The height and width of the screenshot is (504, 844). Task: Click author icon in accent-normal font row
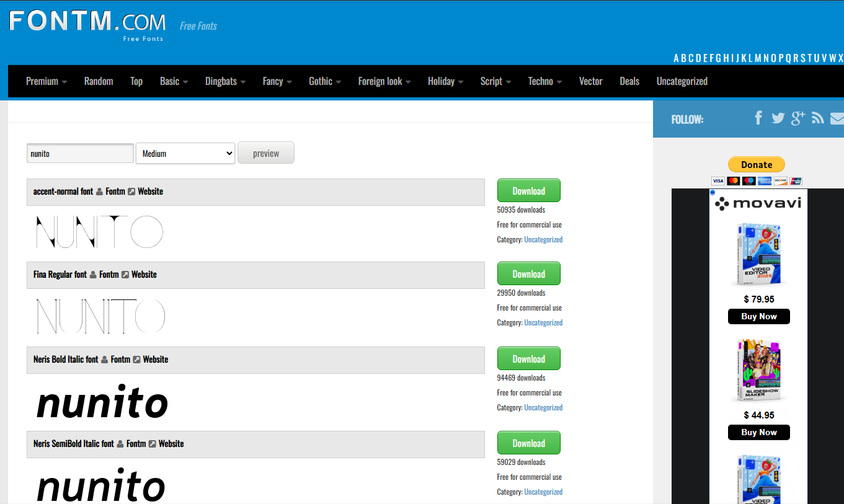99,192
